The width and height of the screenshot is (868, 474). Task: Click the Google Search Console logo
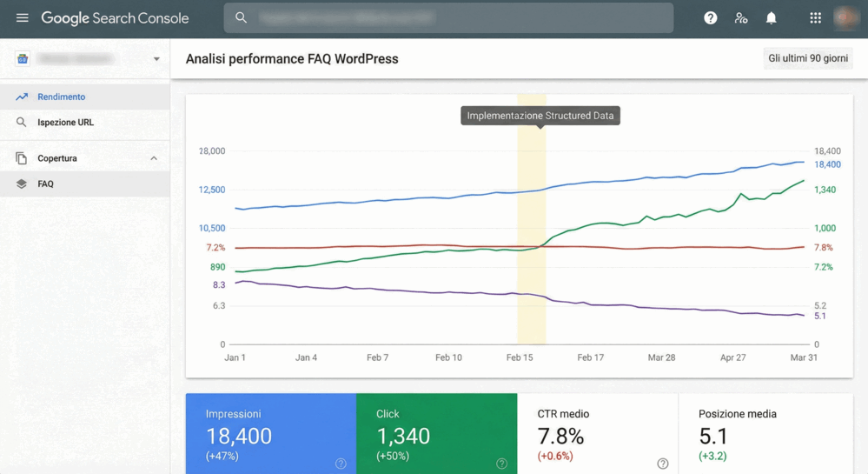(x=115, y=18)
